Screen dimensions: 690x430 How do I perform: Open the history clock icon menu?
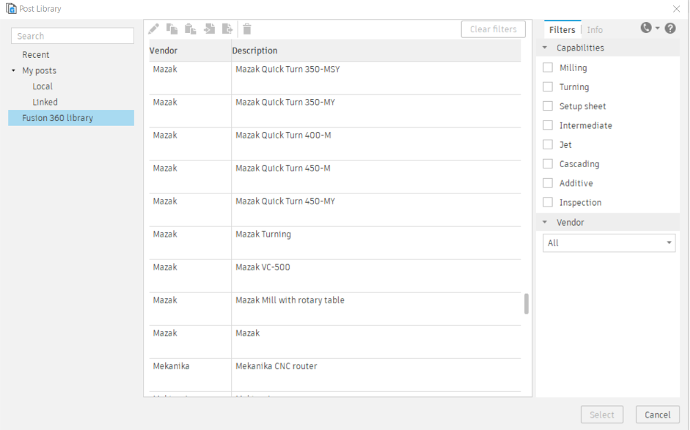coord(646,28)
